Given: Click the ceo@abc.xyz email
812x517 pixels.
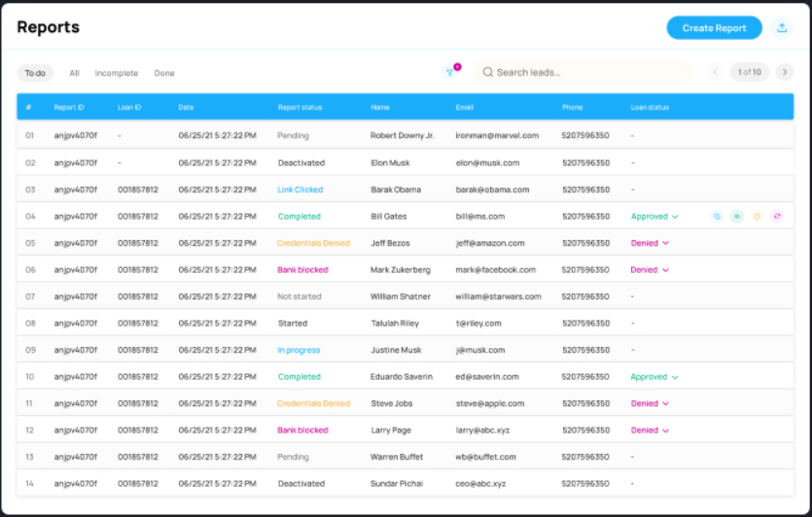Looking at the screenshot, I should click(480, 484).
